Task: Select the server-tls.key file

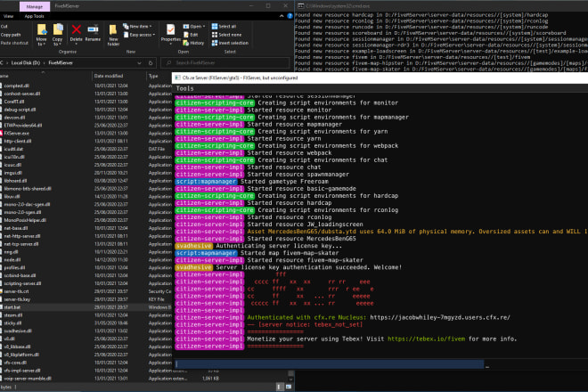Action: point(17,299)
